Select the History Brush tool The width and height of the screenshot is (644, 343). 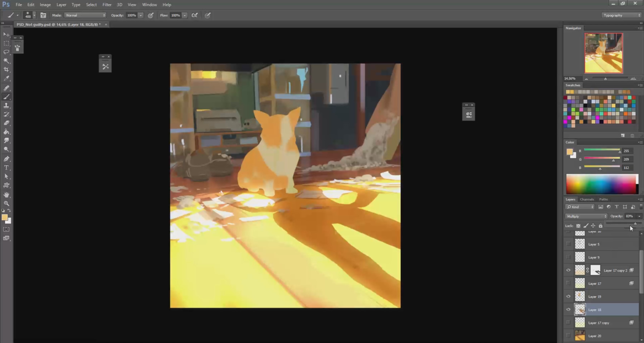coord(6,114)
